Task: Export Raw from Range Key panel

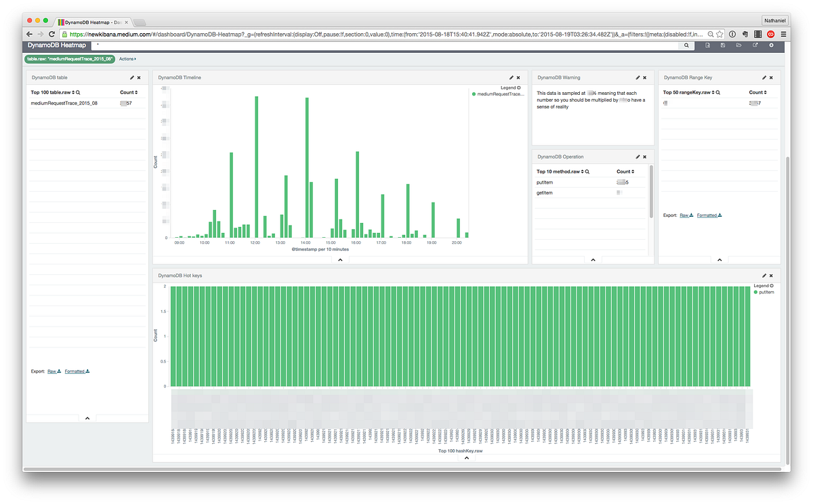Action: tap(686, 215)
